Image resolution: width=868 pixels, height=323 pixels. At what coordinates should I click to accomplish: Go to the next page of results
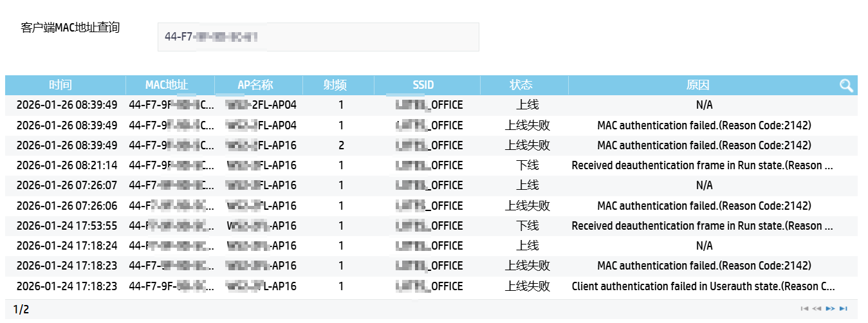pos(830,309)
